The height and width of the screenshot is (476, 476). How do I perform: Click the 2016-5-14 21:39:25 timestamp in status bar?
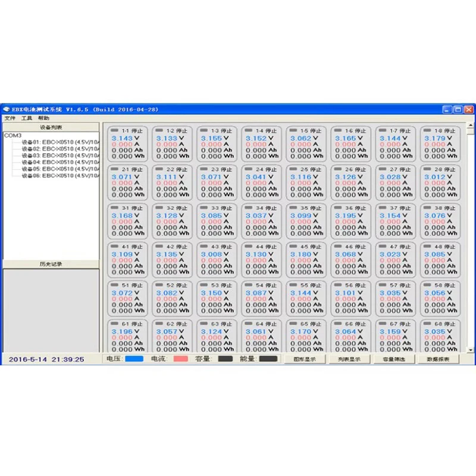tap(46, 359)
